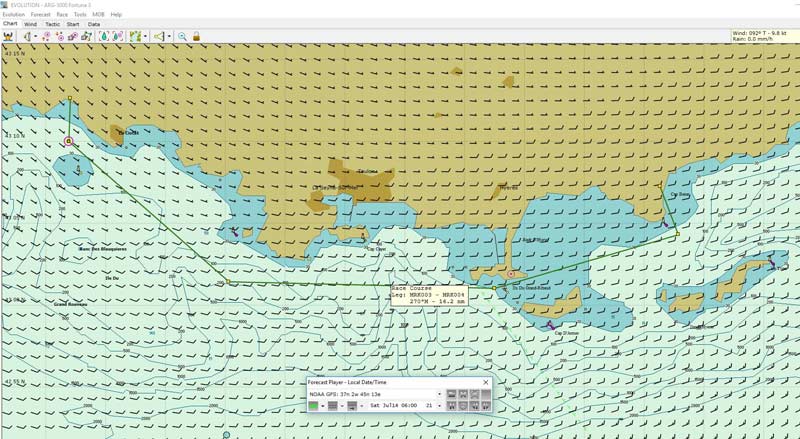Click the top-left grey button in Forecast Player grid
Image resolution: width=800 pixels, height=439 pixels.
pyautogui.click(x=451, y=394)
